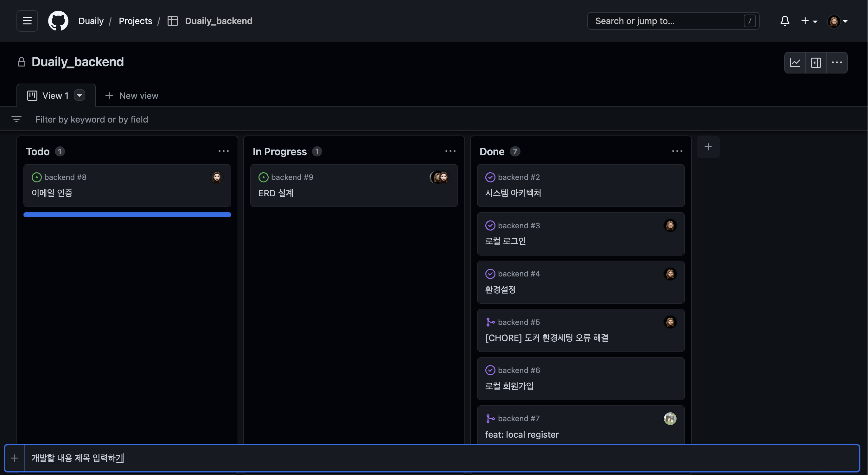868x475 pixels.
Task: Open the notifications bell
Action: pos(784,21)
